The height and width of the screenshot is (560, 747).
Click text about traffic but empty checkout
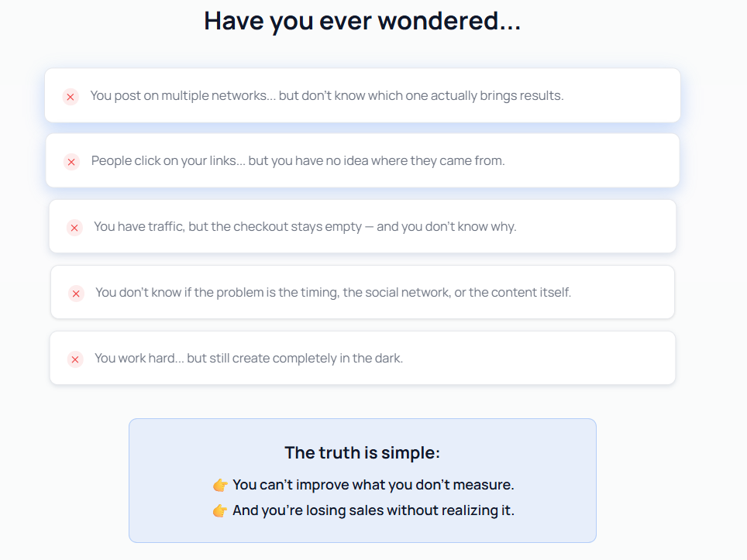pos(305,227)
